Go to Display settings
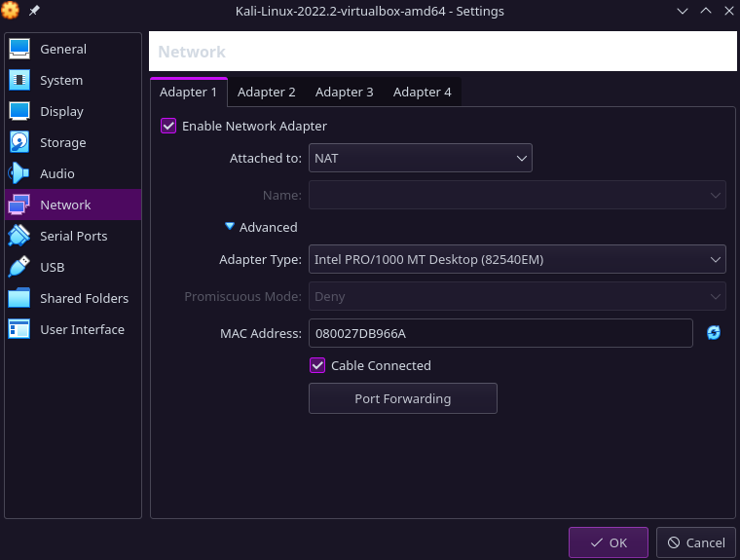 (61, 111)
